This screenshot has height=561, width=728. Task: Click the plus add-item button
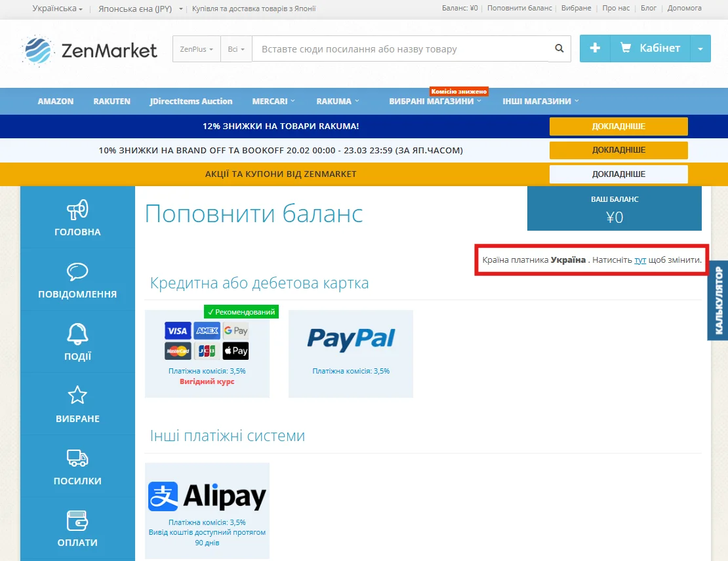[x=595, y=48]
